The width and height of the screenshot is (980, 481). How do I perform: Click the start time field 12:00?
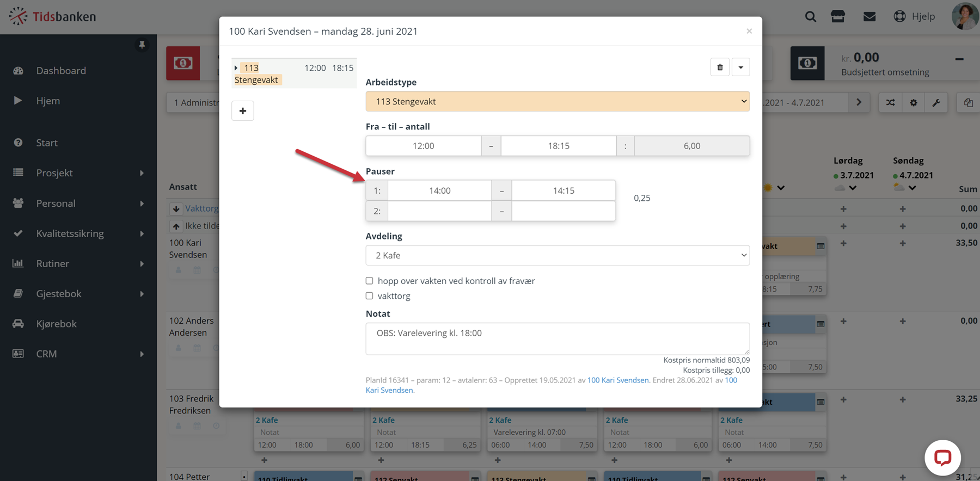pos(424,146)
